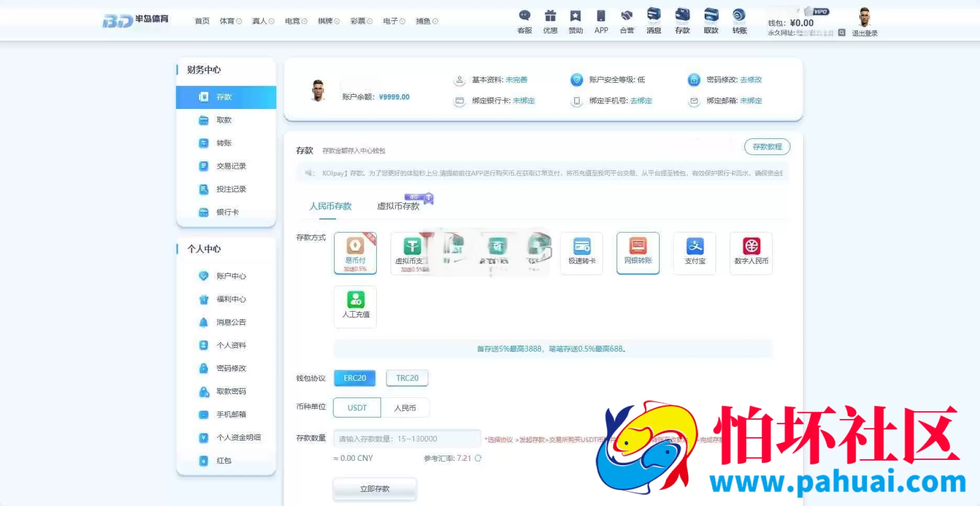This screenshot has width=980, height=506.
Task: Click the 半岛体育 BD logo
Action: click(136, 20)
